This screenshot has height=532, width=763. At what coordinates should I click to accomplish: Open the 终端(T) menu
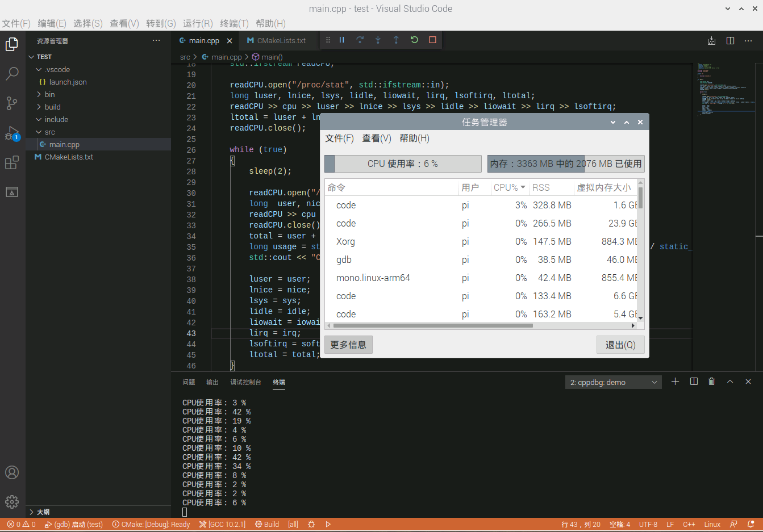[x=234, y=23]
